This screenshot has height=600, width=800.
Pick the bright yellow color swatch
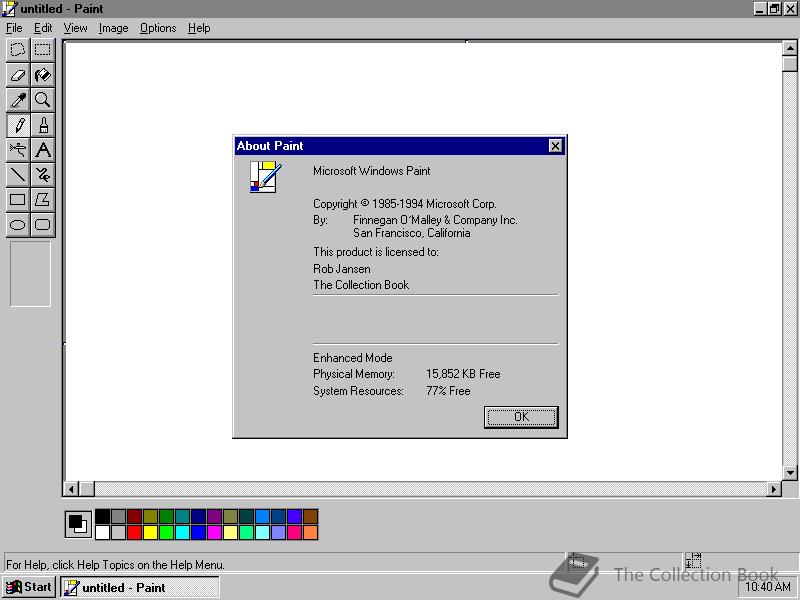(x=151, y=532)
